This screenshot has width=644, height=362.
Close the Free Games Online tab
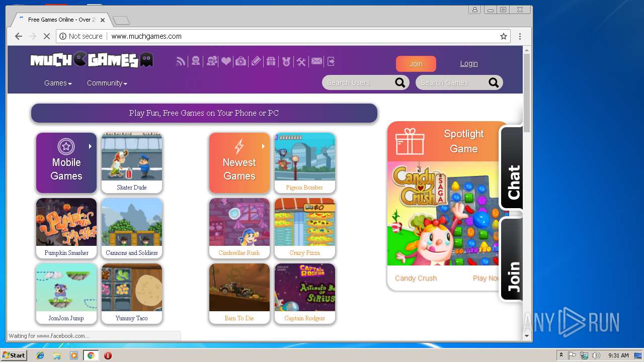[x=103, y=20]
